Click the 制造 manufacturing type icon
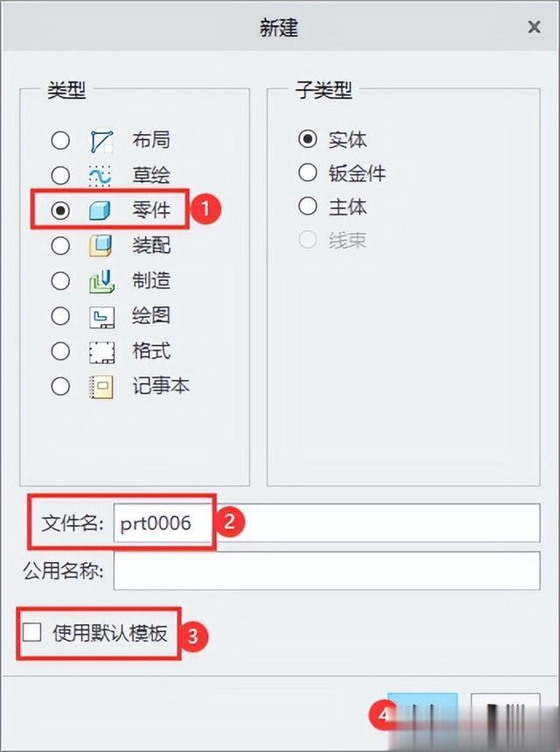The width and height of the screenshot is (560, 752). (x=101, y=281)
